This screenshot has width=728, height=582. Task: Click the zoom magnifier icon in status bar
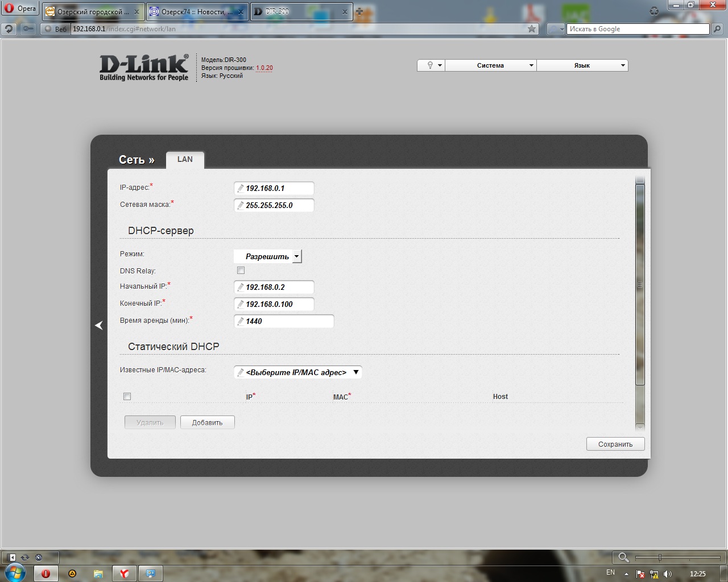(623, 558)
